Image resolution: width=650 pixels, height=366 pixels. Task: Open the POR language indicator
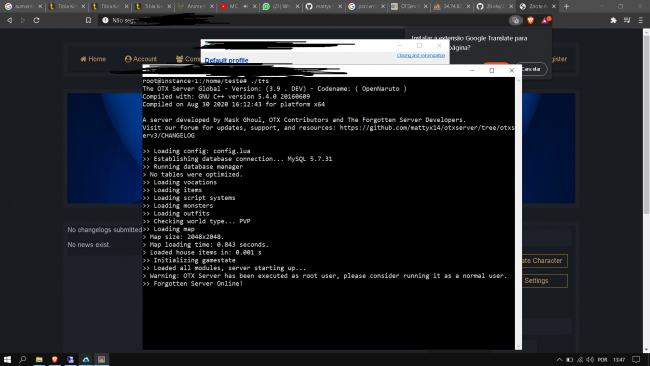602,359
